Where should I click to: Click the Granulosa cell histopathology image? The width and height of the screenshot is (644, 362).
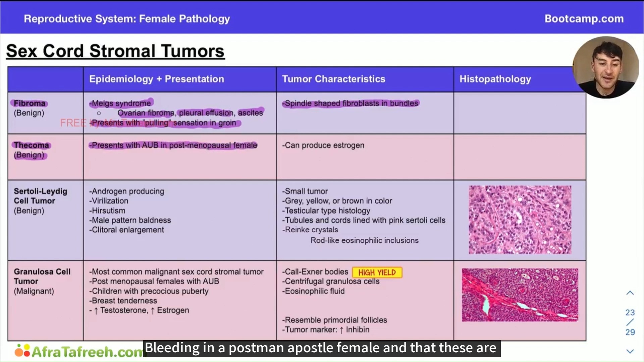tap(520, 295)
